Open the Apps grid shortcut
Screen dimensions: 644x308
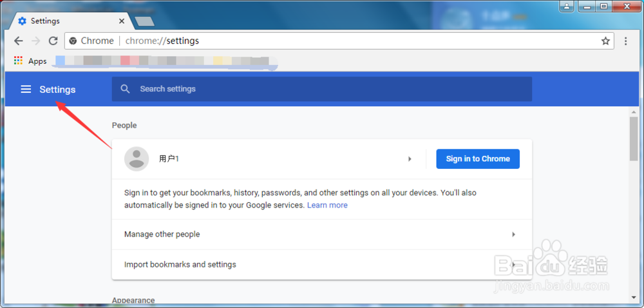coord(17,61)
